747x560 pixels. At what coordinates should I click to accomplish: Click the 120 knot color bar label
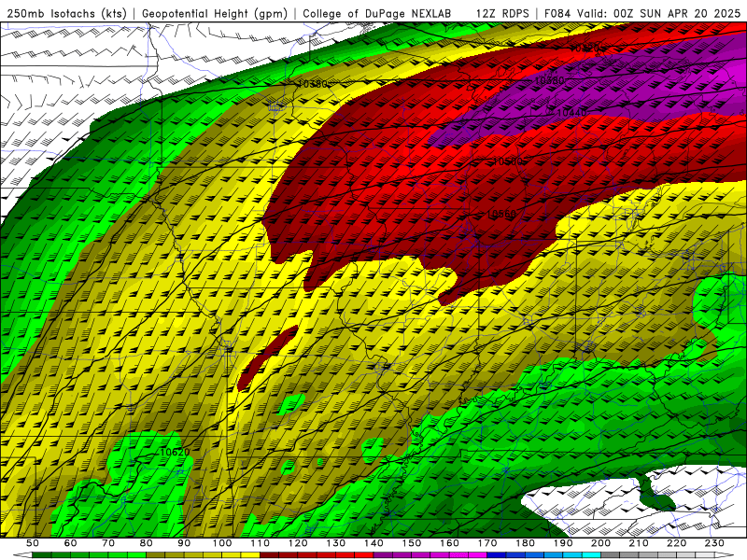coord(298,543)
